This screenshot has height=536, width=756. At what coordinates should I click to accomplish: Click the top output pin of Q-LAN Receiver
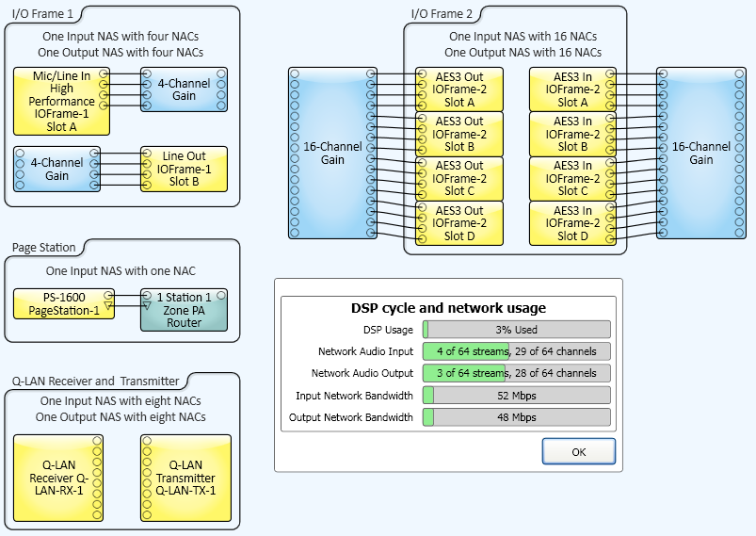97,441
